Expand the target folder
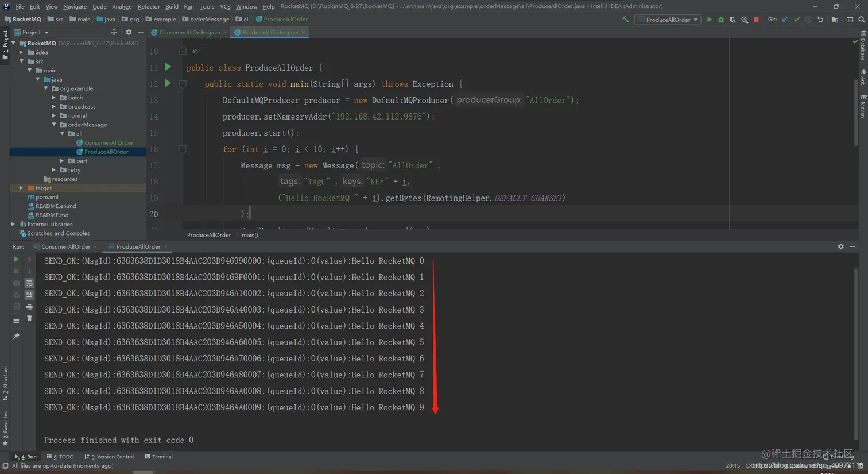Image resolution: width=868 pixels, height=474 pixels. pyautogui.click(x=21, y=188)
